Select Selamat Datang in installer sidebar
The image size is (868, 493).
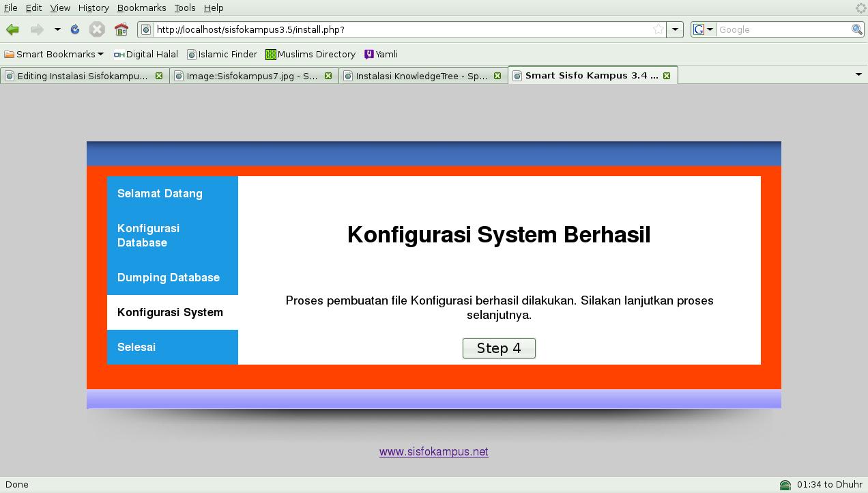coord(173,193)
